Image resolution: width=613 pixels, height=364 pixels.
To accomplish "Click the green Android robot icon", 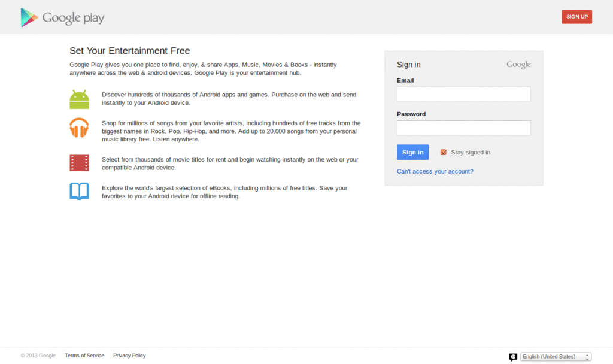I will pos(80,99).
